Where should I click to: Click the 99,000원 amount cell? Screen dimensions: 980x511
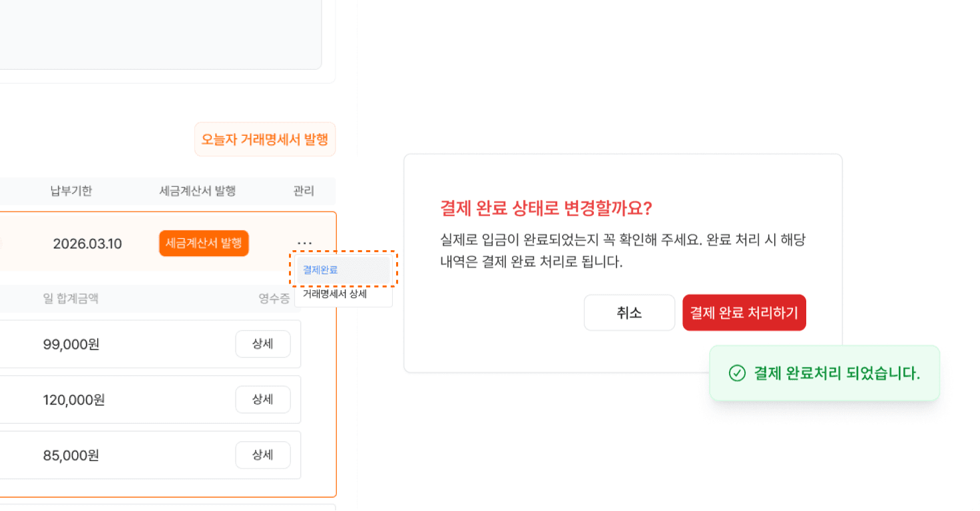[x=71, y=345]
